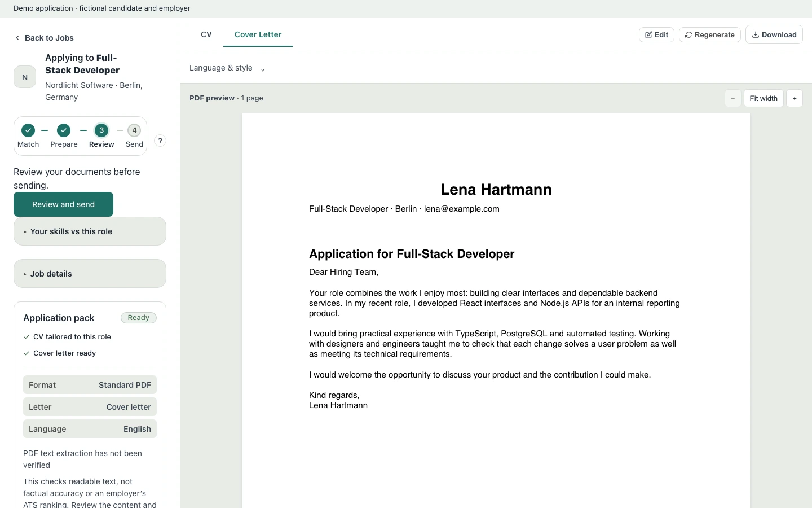Expand Your skills vs this role
This screenshot has width=812, height=508.
(90, 231)
